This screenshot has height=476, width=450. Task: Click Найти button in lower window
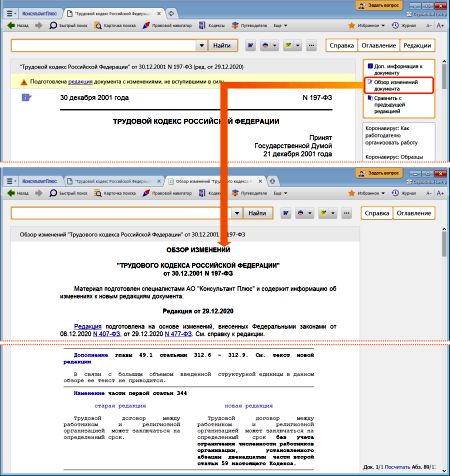pyautogui.click(x=257, y=213)
